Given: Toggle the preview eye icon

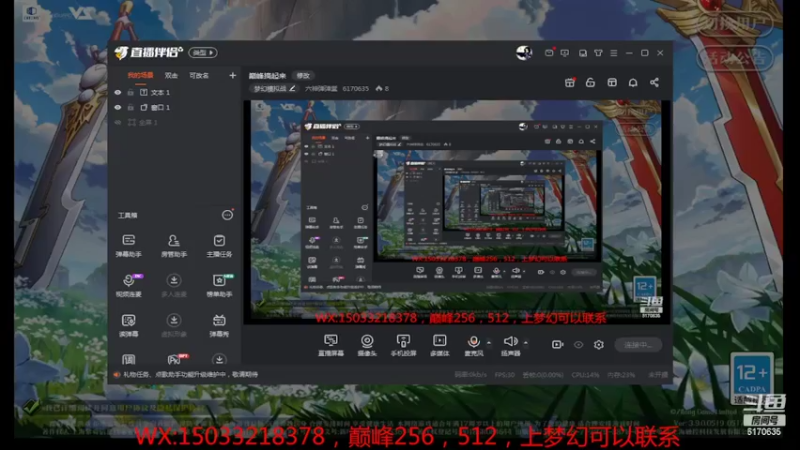Looking at the screenshot, I should (x=578, y=345).
